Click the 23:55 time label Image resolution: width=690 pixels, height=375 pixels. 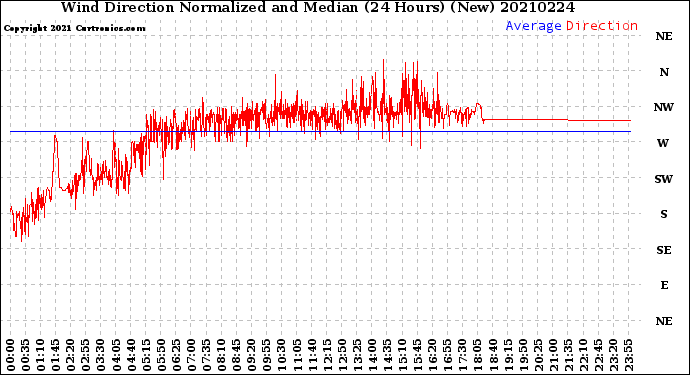(x=628, y=355)
